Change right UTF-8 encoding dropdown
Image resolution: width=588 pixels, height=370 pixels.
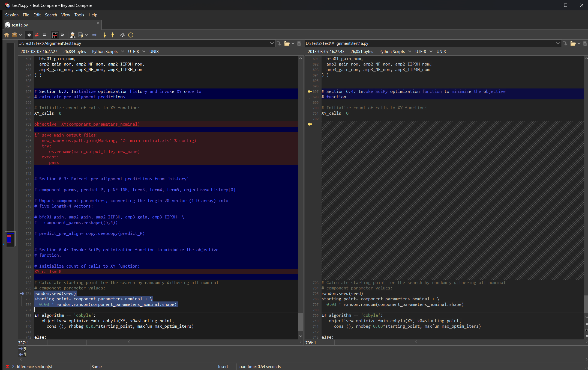coord(424,51)
